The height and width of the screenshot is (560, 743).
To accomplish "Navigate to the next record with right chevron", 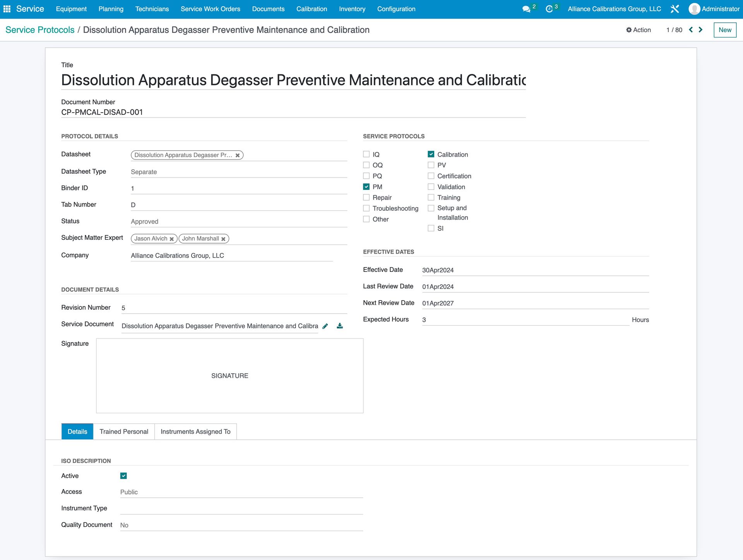I will pos(700,30).
